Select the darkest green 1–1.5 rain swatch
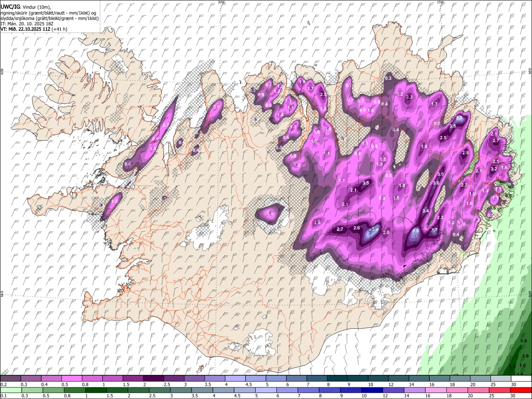The height and width of the screenshot is (399, 532). point(96,390)
